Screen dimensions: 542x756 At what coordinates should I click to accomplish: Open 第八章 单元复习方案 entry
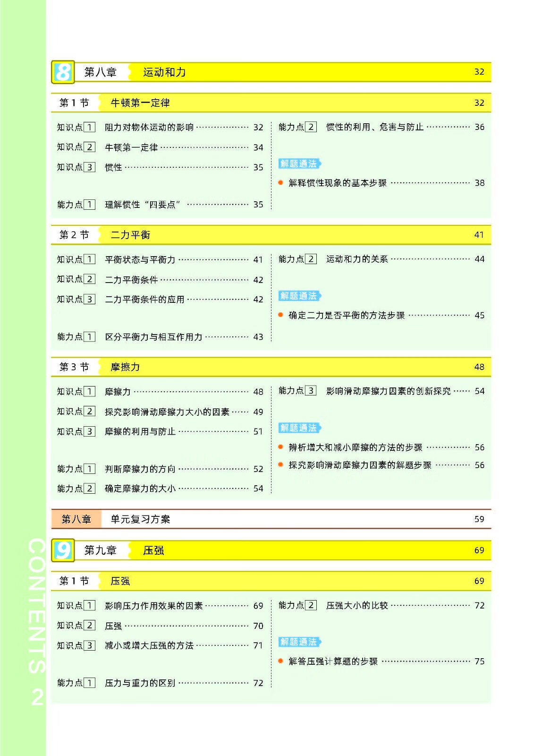click(271, 519)
